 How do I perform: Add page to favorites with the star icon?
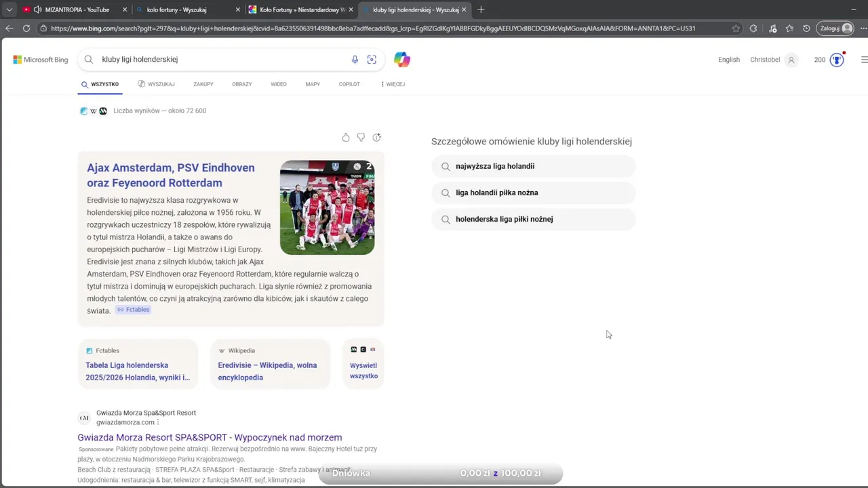point(736,28)
